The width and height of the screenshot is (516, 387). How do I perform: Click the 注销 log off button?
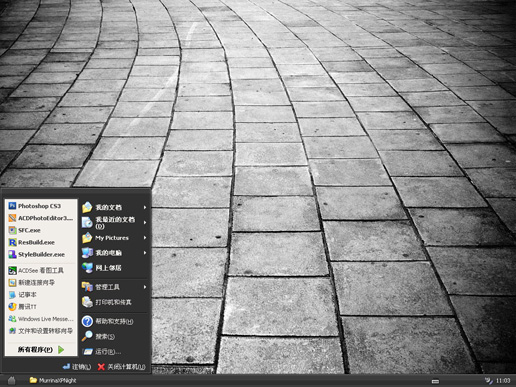point(77,367)
